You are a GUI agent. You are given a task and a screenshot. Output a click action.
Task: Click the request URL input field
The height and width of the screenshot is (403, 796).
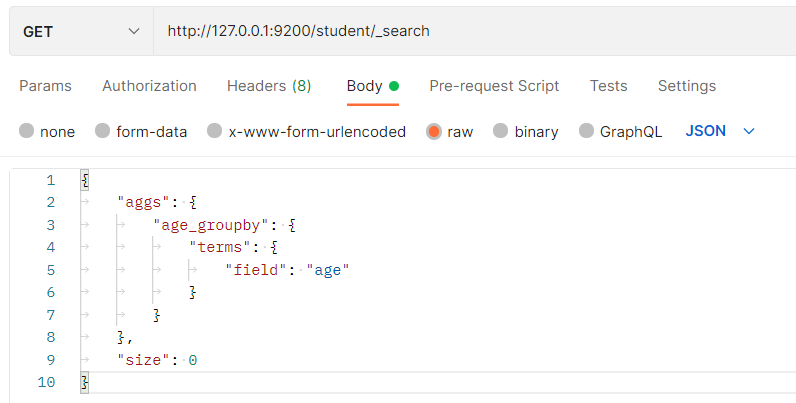470,31
